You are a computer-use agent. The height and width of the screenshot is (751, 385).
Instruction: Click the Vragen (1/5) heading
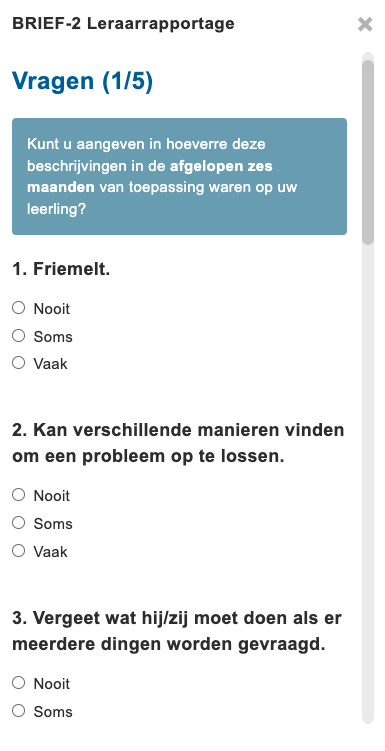82,81
